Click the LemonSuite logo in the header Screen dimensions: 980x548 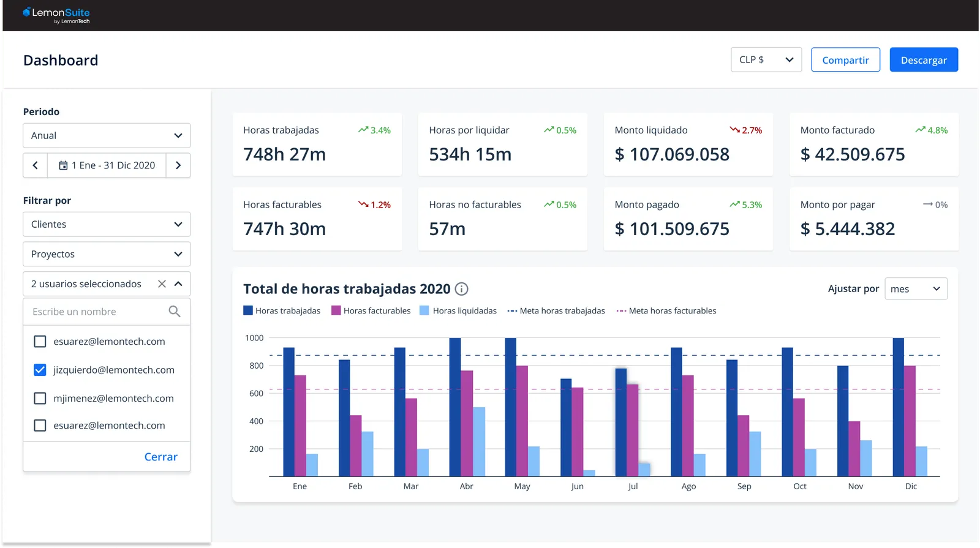(56, 15)
